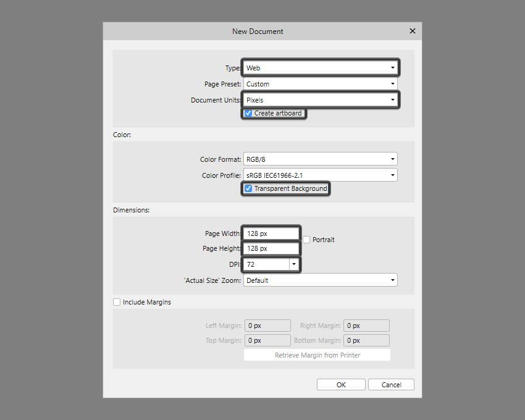Expand the Page Preset dropdown
525x420 pixels.
pos(320,84)
